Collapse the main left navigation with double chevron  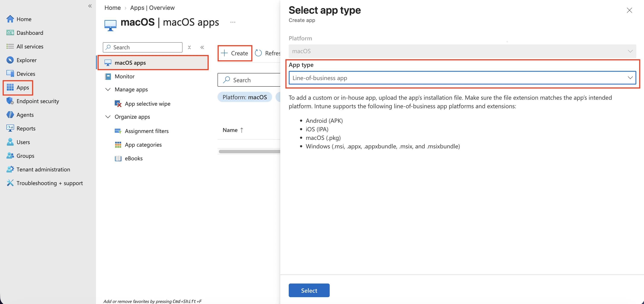[90, 6]
